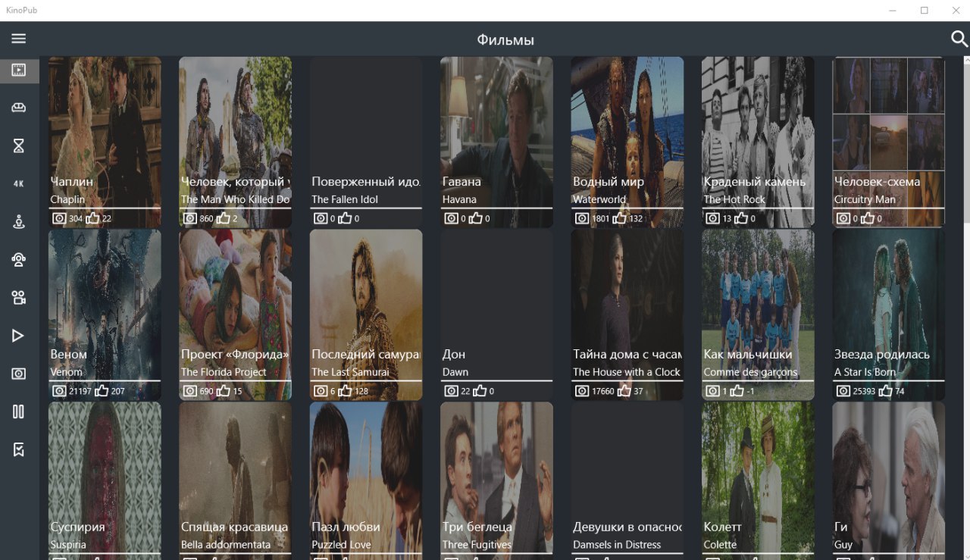Click the views icon on Comme des garçons card
This screenshot has height=560, width=970.
coord(713,391)
